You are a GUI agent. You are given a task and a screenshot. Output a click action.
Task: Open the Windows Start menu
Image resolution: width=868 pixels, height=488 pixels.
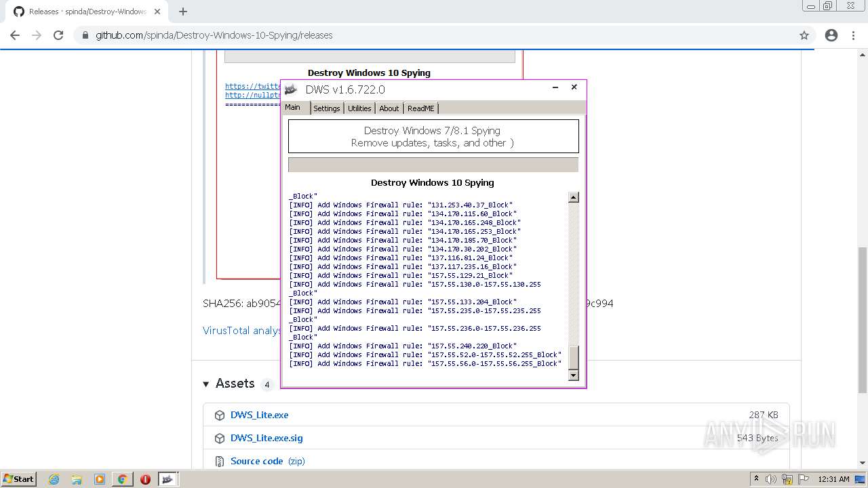[x=18, y=479]
